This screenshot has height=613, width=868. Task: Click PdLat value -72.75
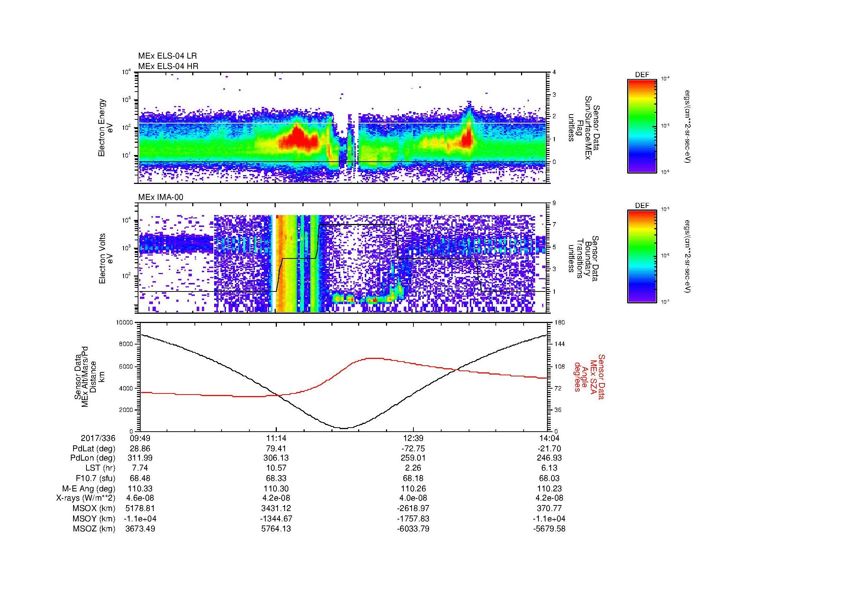(x=413, y=449)
